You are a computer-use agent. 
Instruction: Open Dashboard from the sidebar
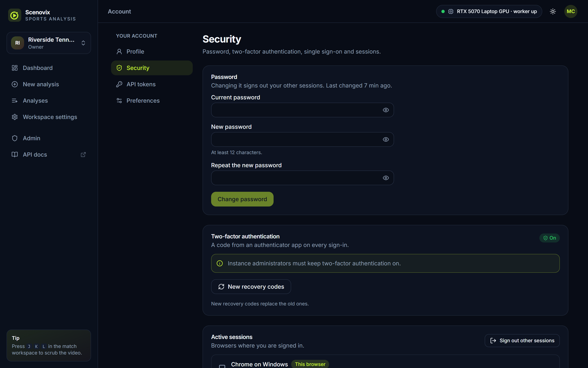pyautogui.click(x=49, y=68)
